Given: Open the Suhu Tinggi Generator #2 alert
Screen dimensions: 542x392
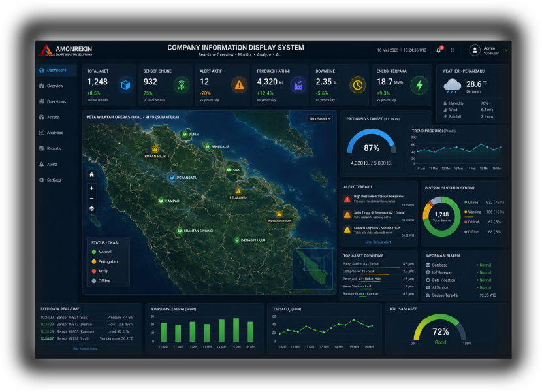Looking at the screenshot, I should click(x=379, y=215).
